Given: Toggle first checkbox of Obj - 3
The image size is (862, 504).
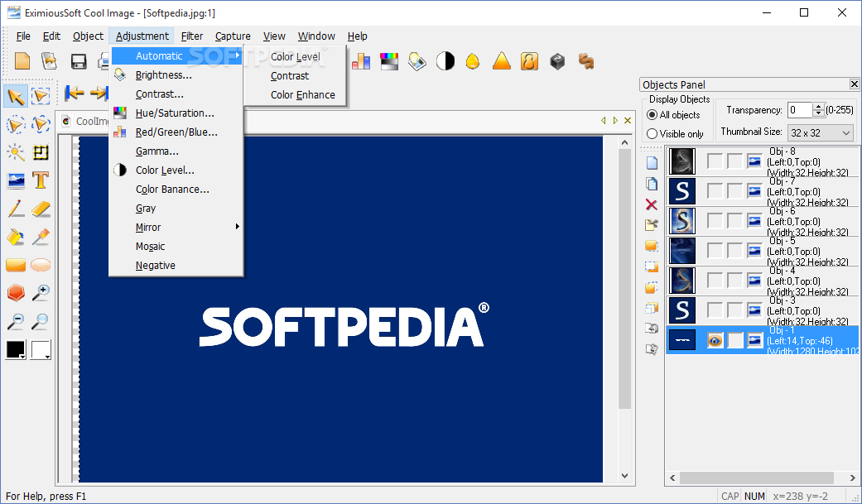Looking at the screenshot, I should (715, 310).
